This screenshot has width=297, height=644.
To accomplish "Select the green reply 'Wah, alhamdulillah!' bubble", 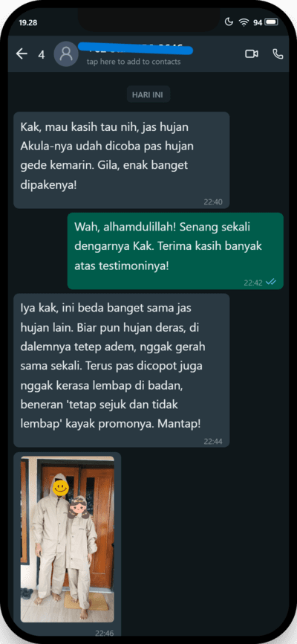I will 175,251.
